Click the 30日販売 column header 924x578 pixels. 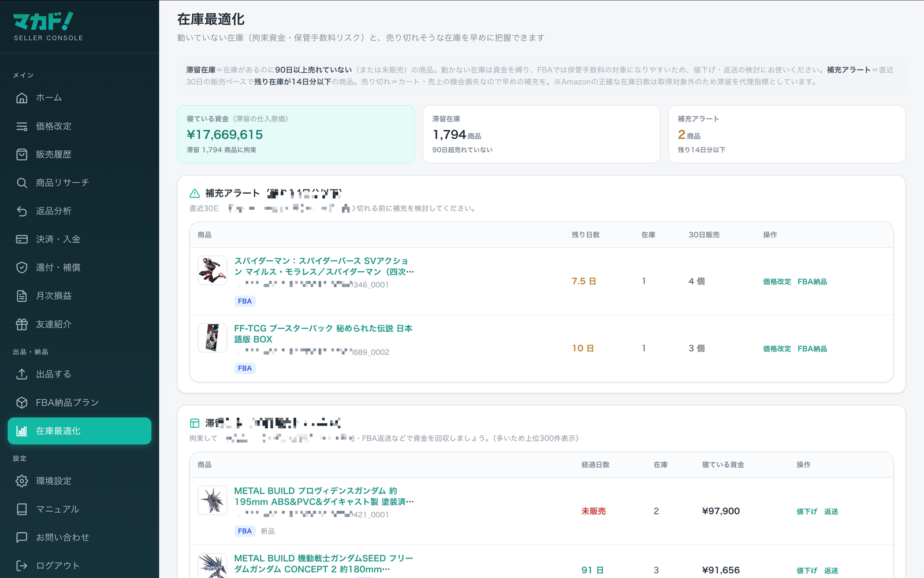click(x=704, y=235)
